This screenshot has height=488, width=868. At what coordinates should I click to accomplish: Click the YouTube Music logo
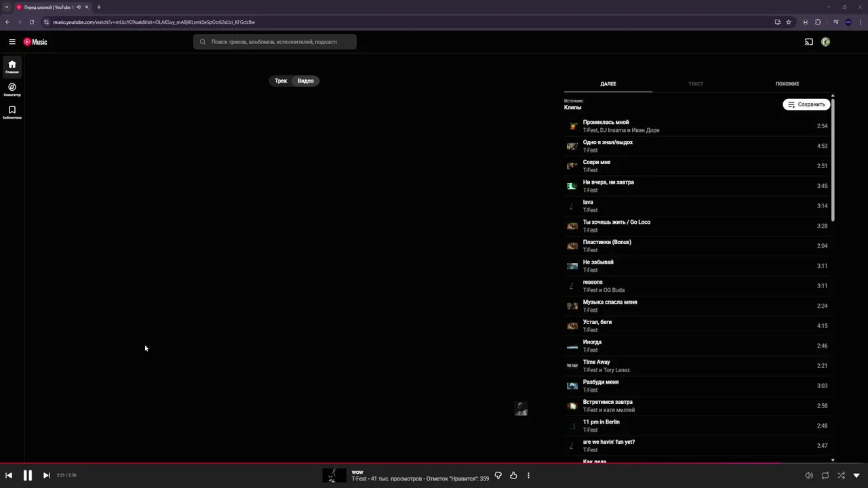coord(35,42)
